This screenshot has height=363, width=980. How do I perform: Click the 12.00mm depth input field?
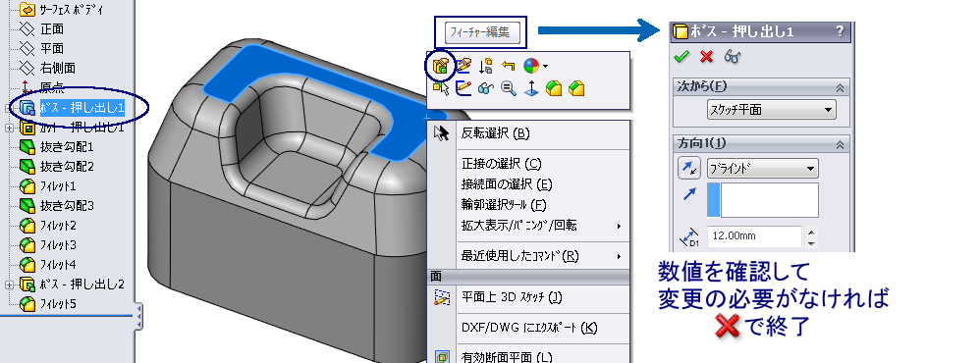point(754,236)
